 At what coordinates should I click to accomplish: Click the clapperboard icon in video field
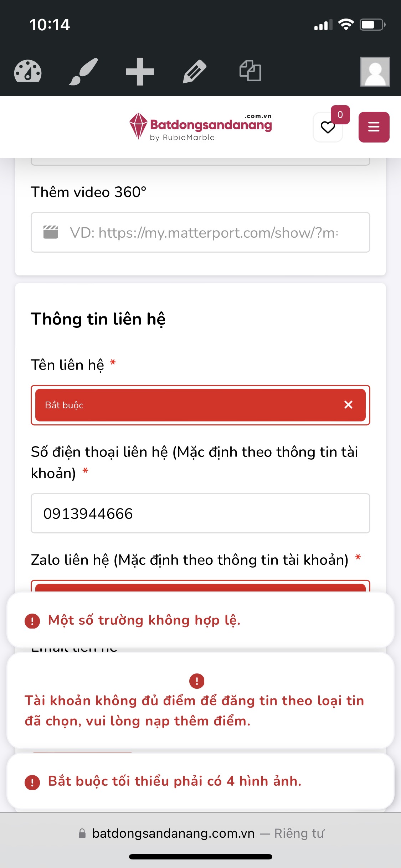(51, 232)
